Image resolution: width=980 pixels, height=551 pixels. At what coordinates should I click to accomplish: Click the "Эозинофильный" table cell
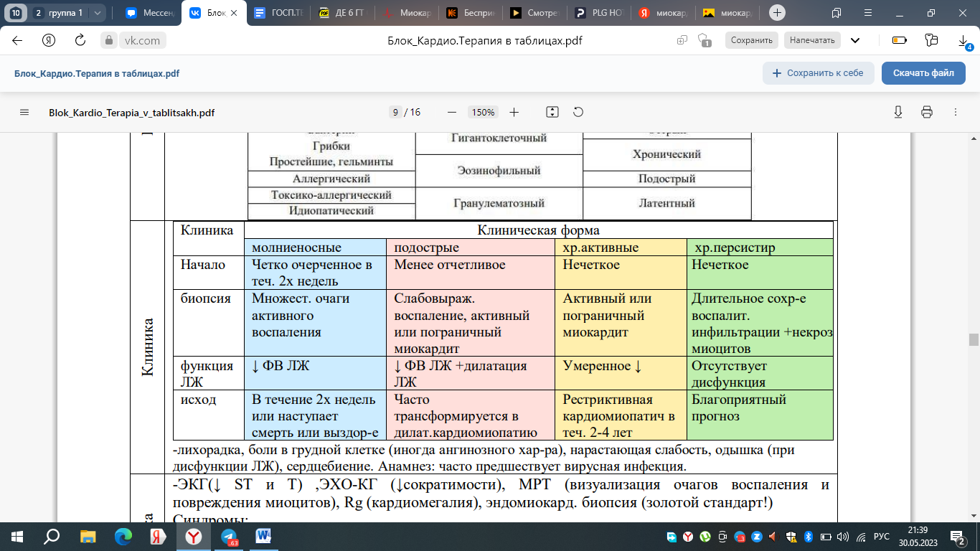click(499, 171)
